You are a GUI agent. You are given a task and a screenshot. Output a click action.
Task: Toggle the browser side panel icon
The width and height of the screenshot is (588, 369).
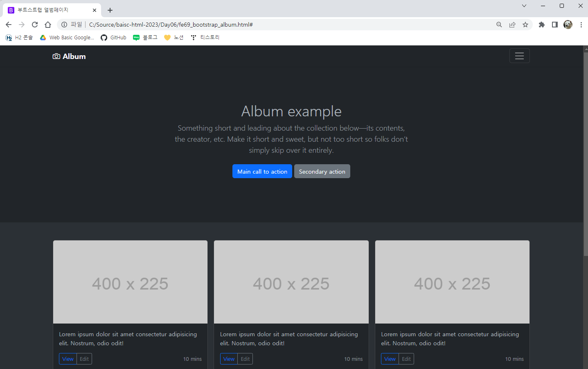click(x=555, y=25)
